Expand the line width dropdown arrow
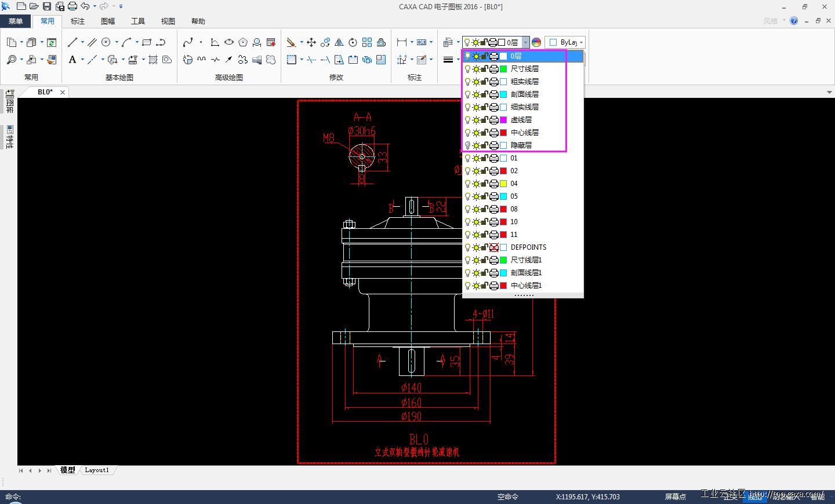The height and width of the screenshot is (504, 835). pos(458,60)
